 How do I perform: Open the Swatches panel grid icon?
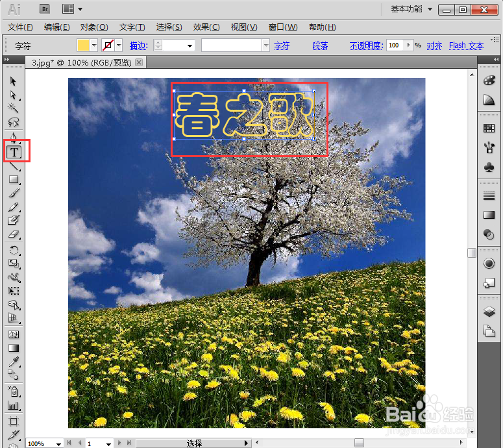tap(489, 128)
